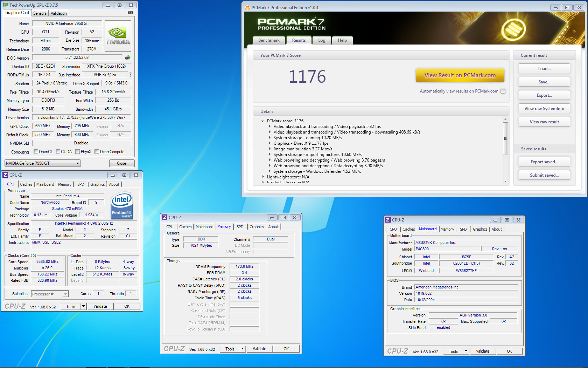Click the Save... button in PCMark 7
Image resolution: width=588 pixels, height=368 pixels.
click(544, 82)
